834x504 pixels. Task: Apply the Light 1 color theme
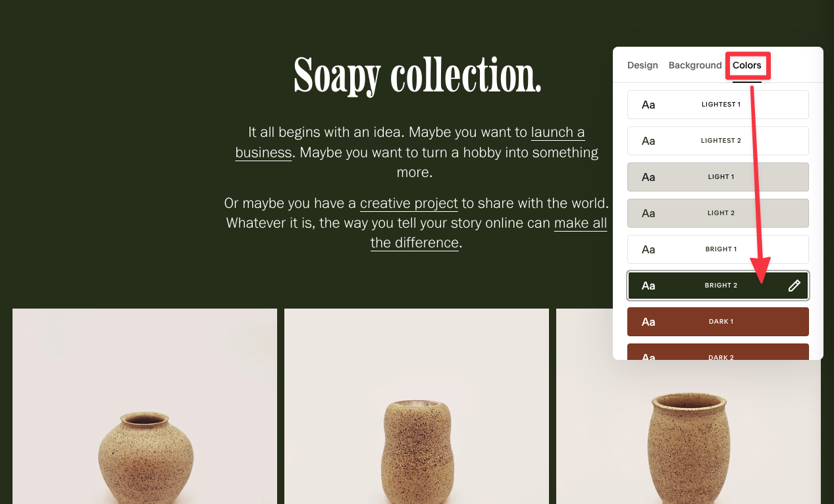click(x=718, y=177)
